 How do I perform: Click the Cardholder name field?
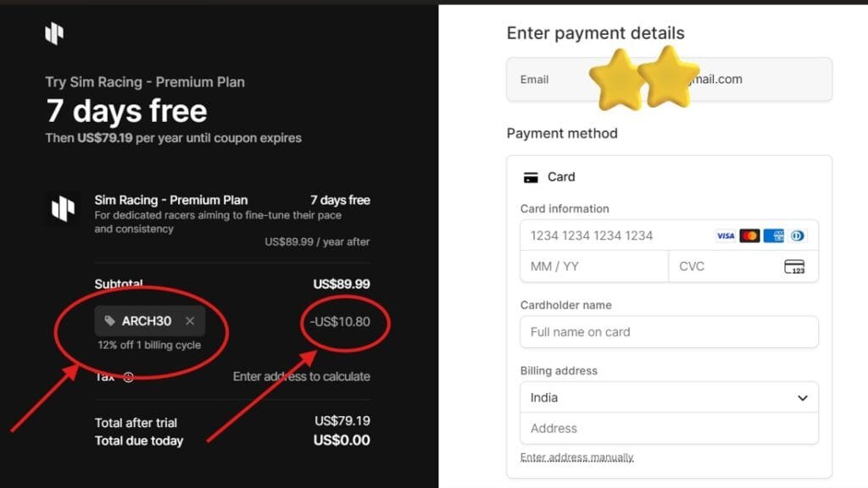(x=669, y=332)
